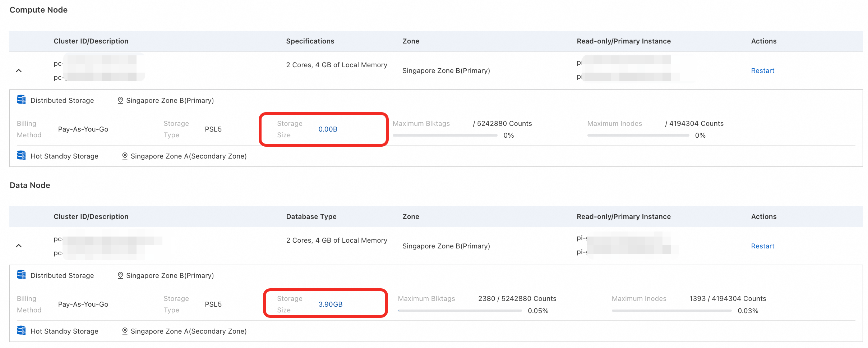Collapse the Data Node cluster row

pyautogui.click(x=19, y=246)
